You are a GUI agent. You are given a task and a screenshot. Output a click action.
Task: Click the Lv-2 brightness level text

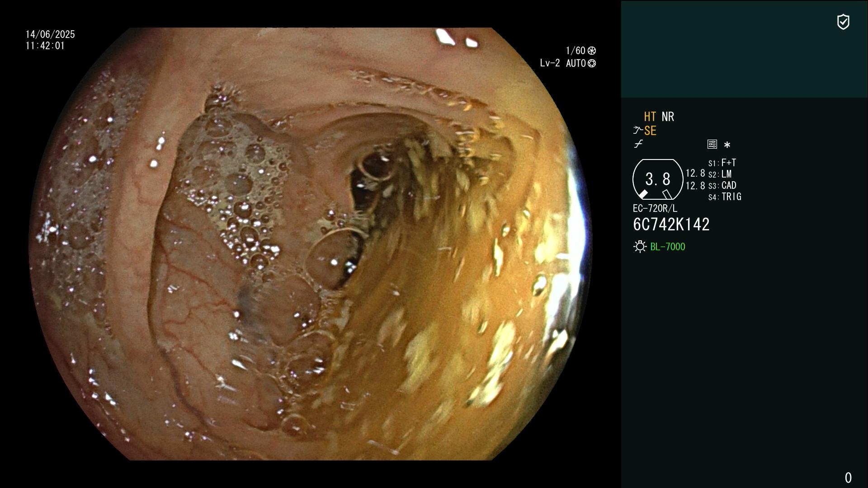click(550, 63)
